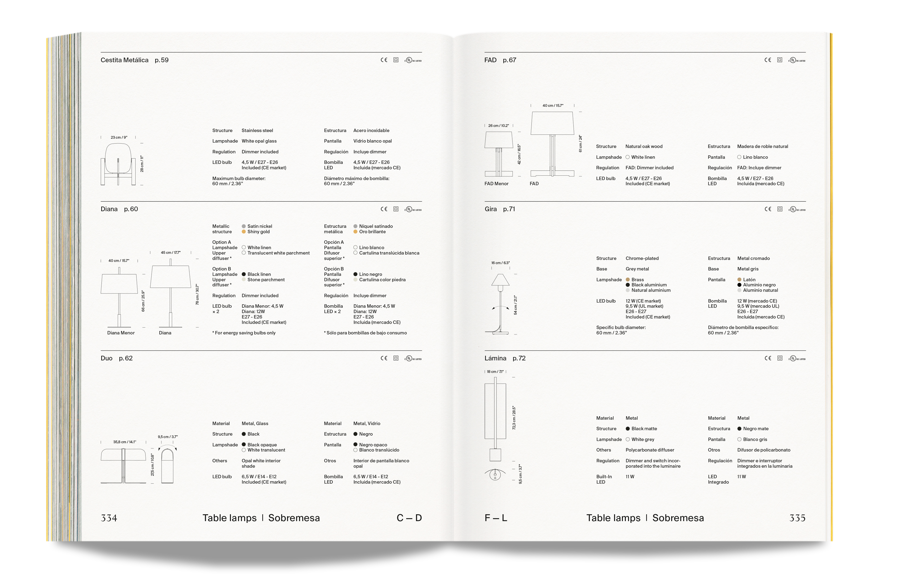Viewport: 907px width, 588px height.
Task: Click the White translucent circle for Duo
Action: [244, 450]
